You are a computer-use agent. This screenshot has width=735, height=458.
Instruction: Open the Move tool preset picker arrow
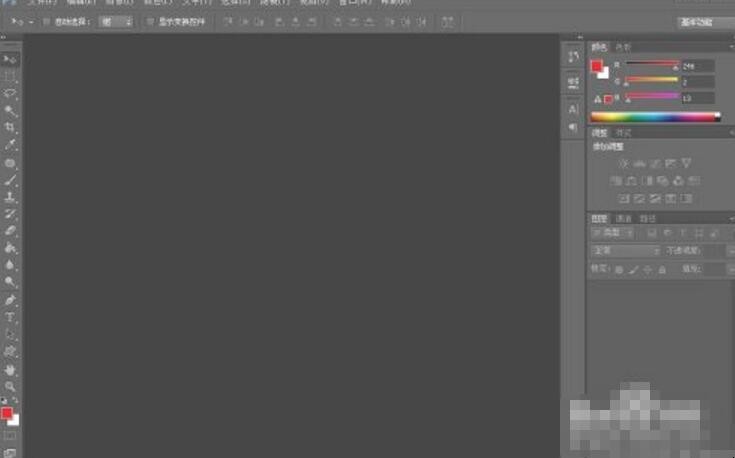pyautogui.click(x=31, y=22)
